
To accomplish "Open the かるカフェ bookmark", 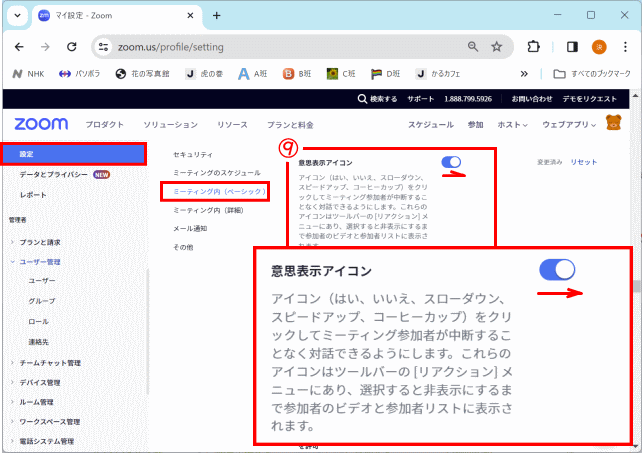I will click(438, 74).
